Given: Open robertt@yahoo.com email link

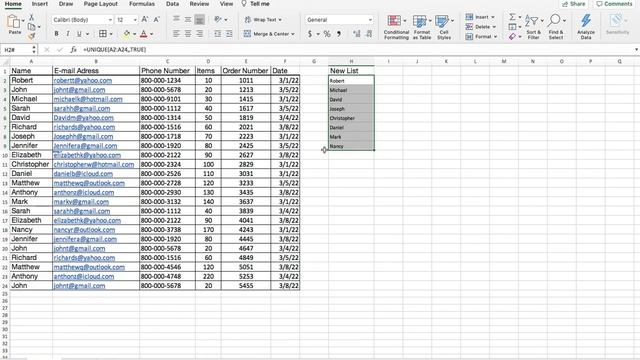Looking at the screenshot, I should point(82,80).
